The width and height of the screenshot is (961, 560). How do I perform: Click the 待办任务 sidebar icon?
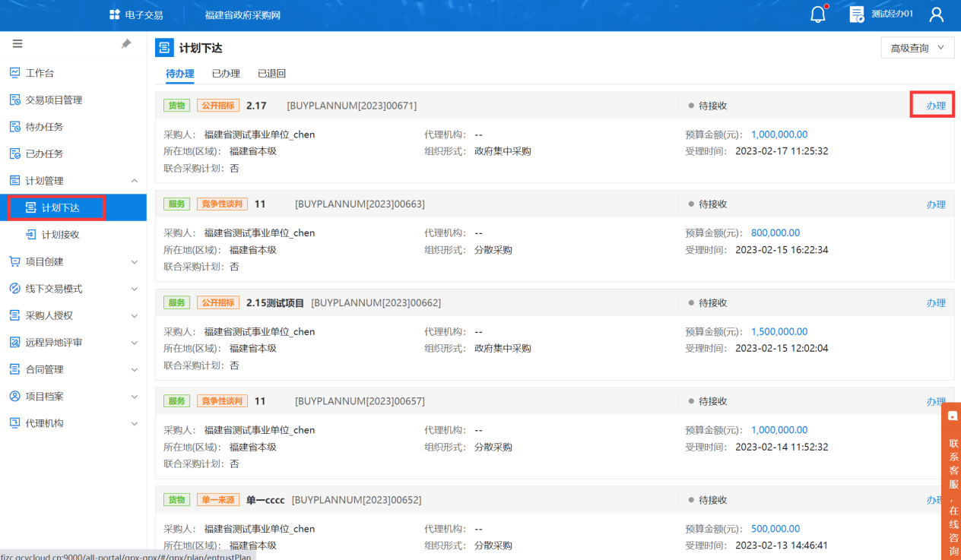click(14, 127)
